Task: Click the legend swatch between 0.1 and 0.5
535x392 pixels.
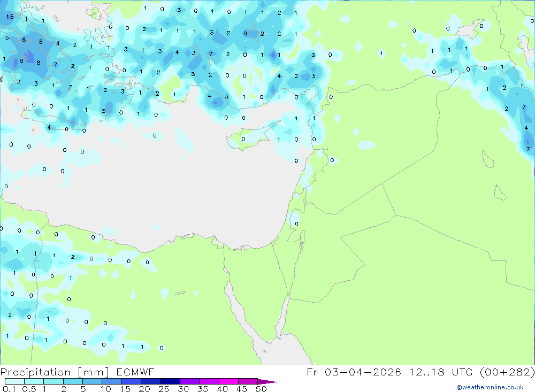Action: [x=14, y=381]
